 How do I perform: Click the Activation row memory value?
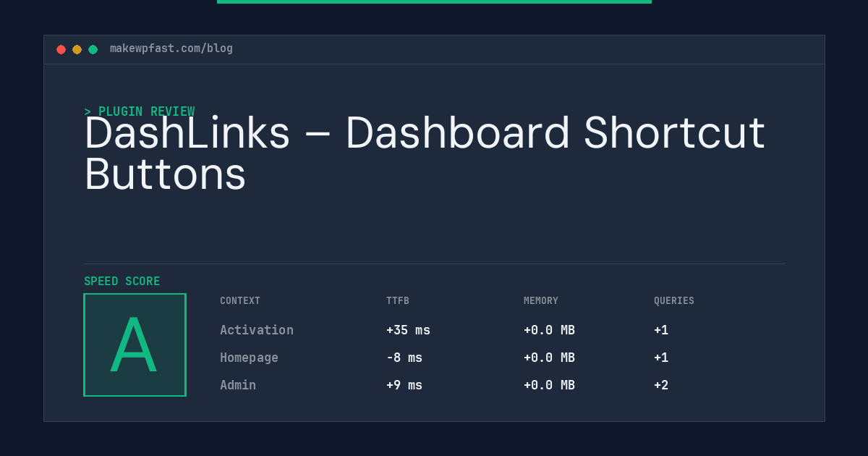(549, 330)
